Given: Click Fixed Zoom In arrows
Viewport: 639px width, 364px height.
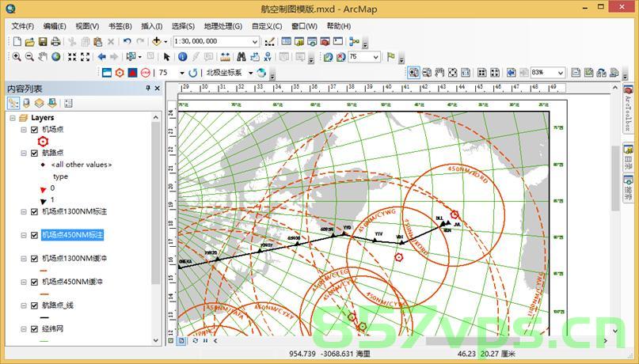Looking at the screenshot, I should 72,57.
